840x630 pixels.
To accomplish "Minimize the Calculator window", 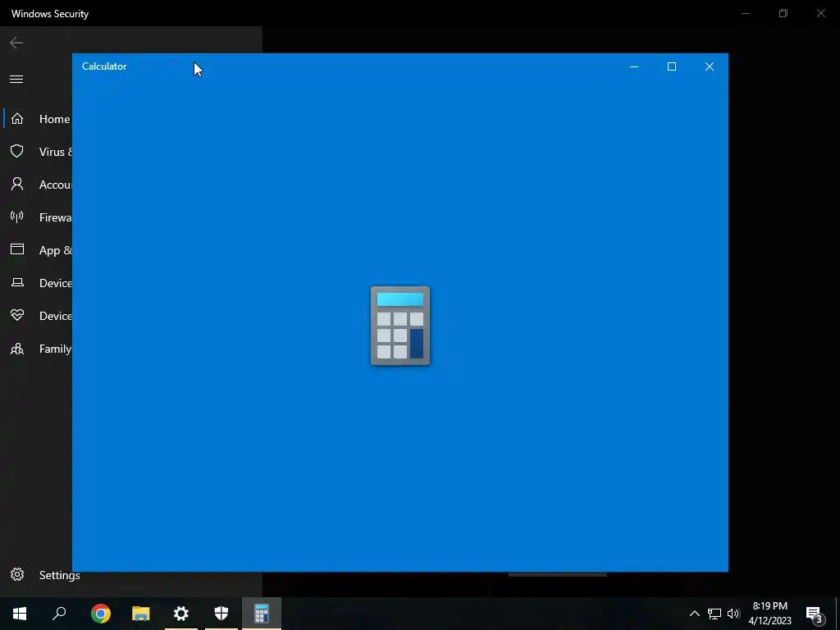I will [634, 66].
